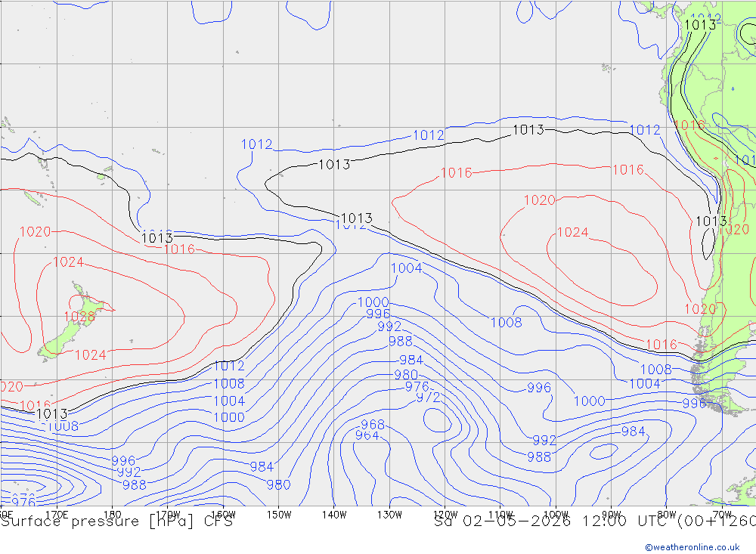The image size is (756, 554).
Task: Click the 110W longitude label
Action: tap(500, 515)
